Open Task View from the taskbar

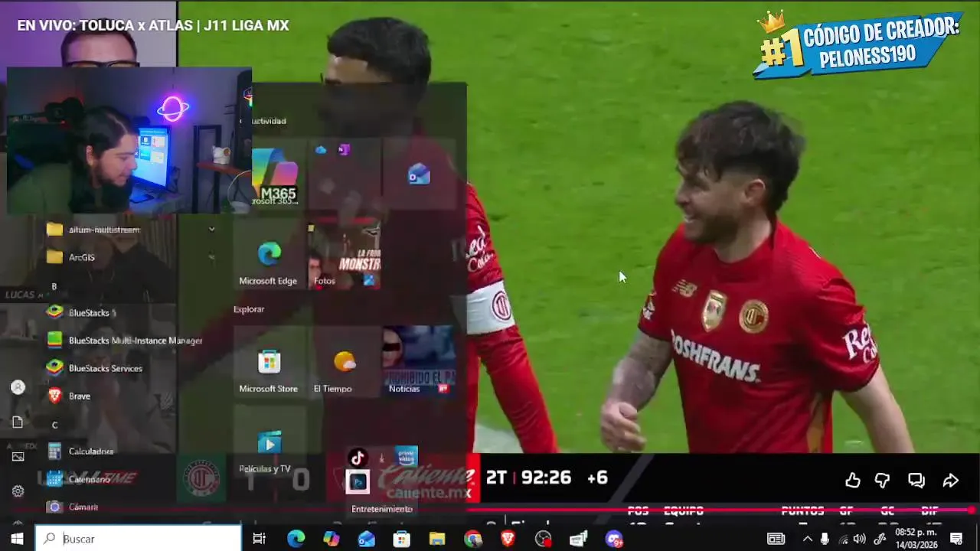click(260, 539)
